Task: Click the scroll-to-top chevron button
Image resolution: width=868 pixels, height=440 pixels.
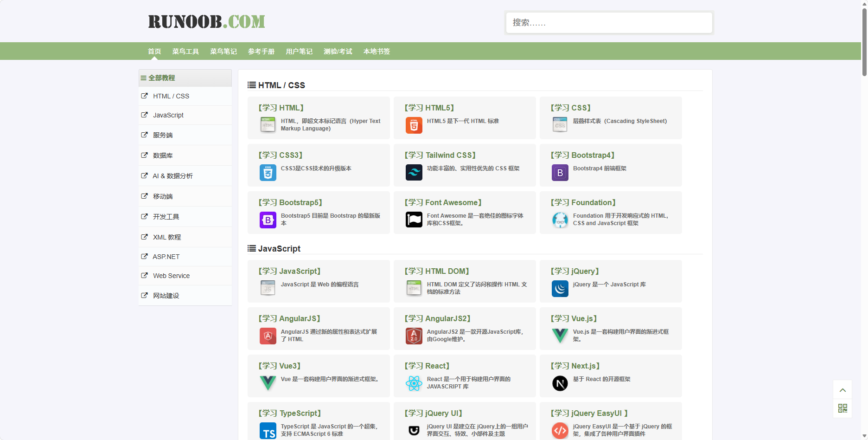Action: coord(842,390)
